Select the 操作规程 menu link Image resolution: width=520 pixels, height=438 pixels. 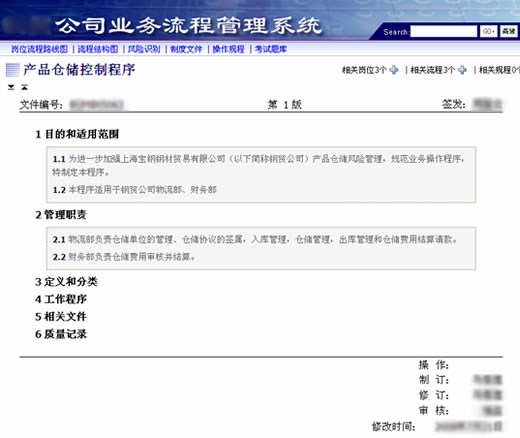click(x=229, y=49)
